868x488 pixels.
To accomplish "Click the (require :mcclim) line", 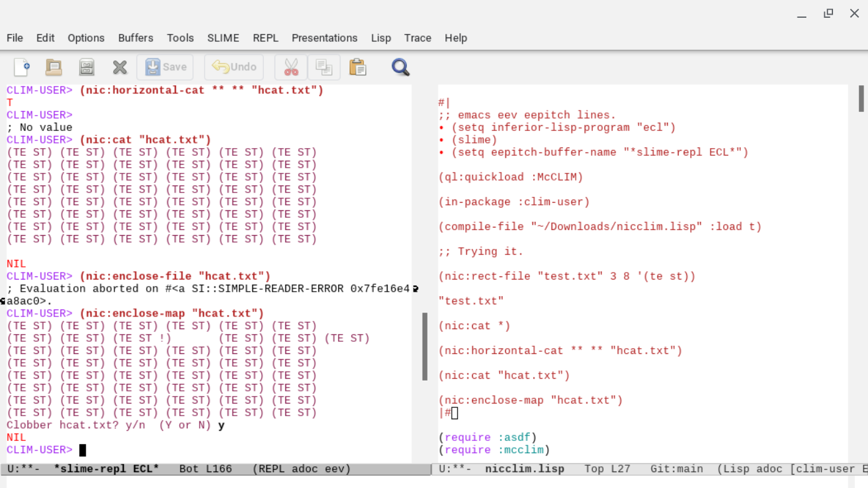I will 494,450.
